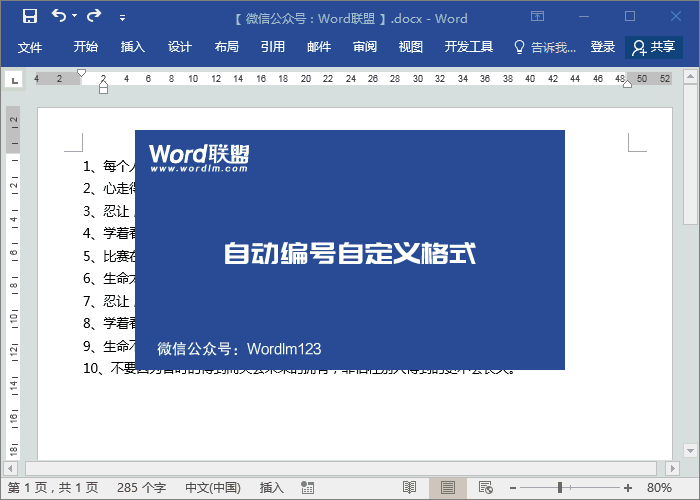Switch to the 插入 ribbon tab

tap(133, 47)
